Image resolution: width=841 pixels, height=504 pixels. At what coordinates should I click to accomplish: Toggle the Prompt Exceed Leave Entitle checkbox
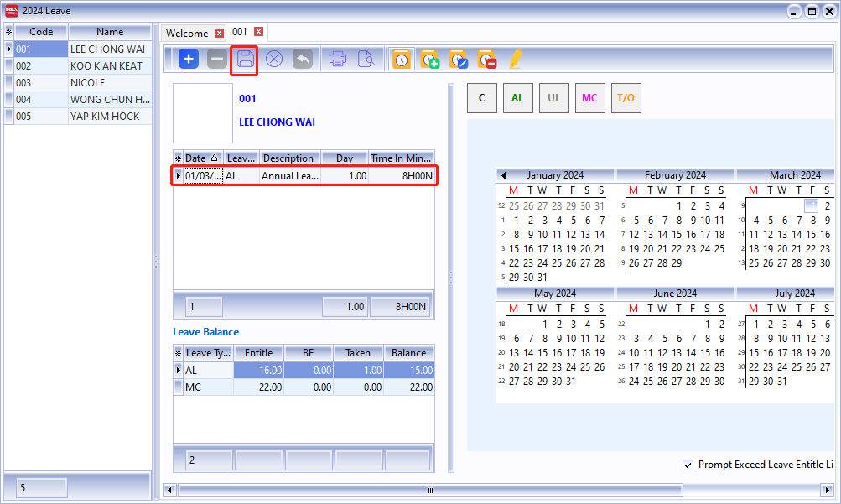tap(688, 465)
